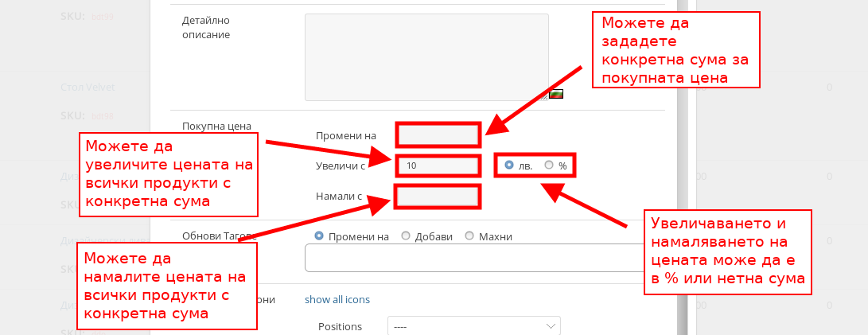
Task: Select the Махни tags radio button
Action: [469, 236]
